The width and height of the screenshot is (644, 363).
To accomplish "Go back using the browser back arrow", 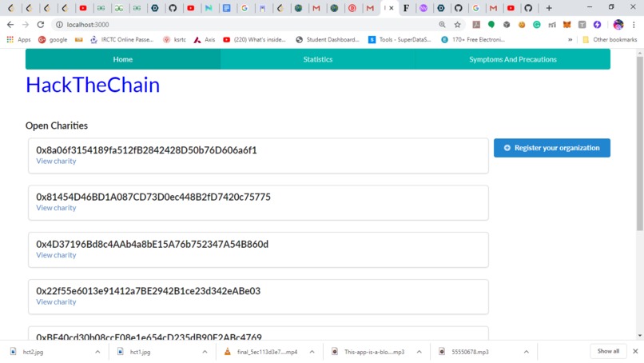I will tap(10, 25).
